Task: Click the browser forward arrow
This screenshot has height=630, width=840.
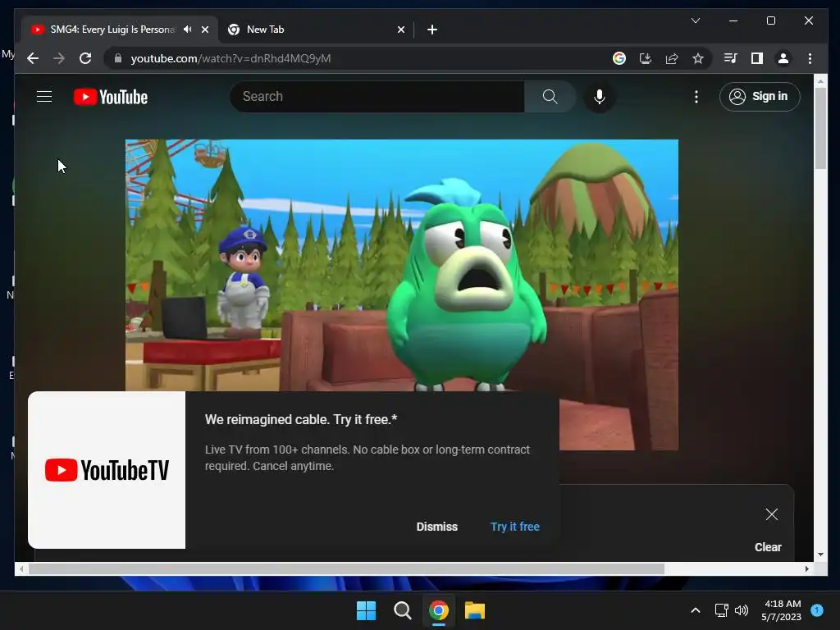Action: click(59, 58)
